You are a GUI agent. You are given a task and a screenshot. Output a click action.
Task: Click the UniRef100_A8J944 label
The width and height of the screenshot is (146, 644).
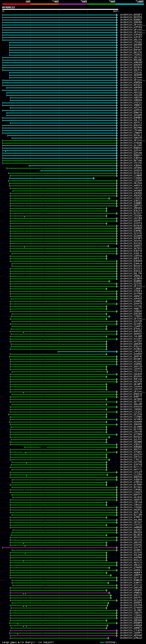[131, 183]
